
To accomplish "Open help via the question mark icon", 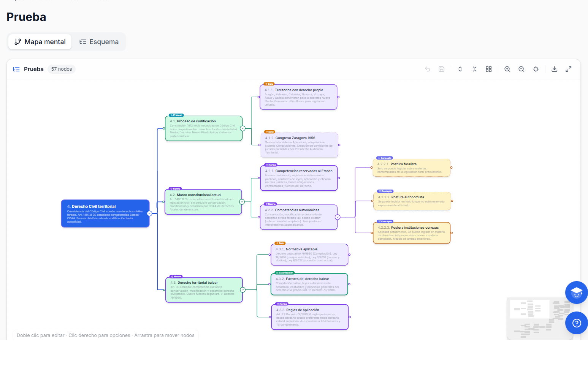I will [577, 323].
